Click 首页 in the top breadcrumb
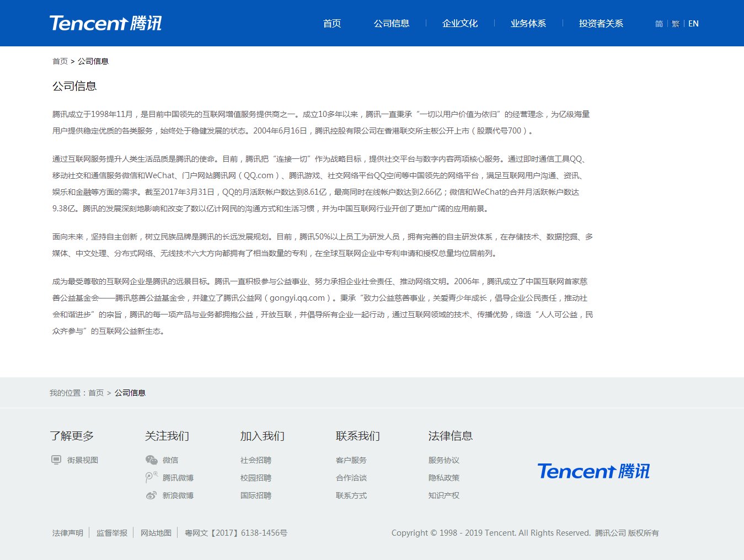 tap(60, 61)
